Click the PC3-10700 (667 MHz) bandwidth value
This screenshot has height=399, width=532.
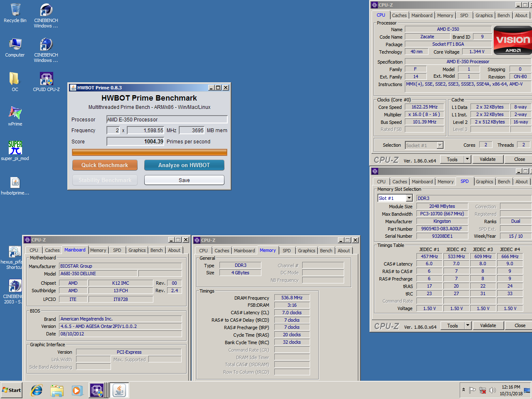click(442, 214)
